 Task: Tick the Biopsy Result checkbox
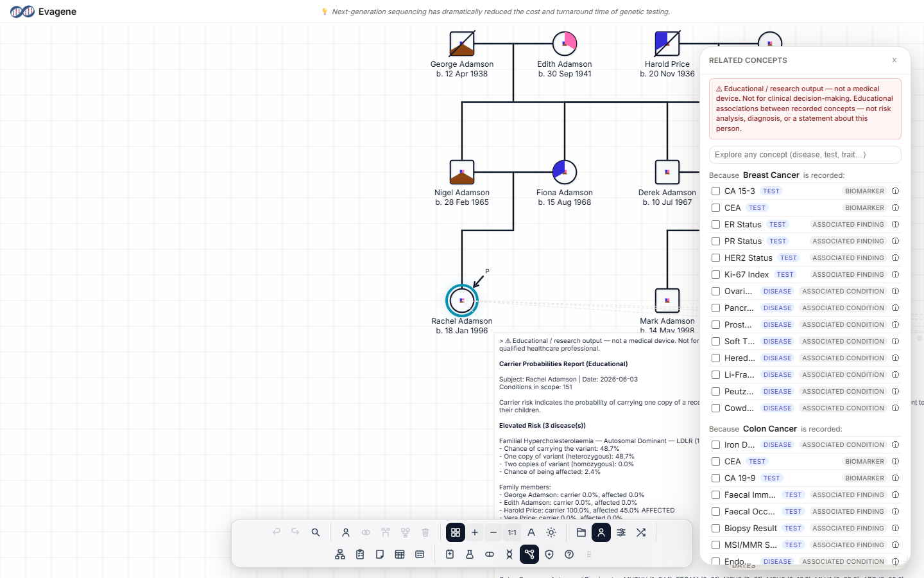(715, 528)
